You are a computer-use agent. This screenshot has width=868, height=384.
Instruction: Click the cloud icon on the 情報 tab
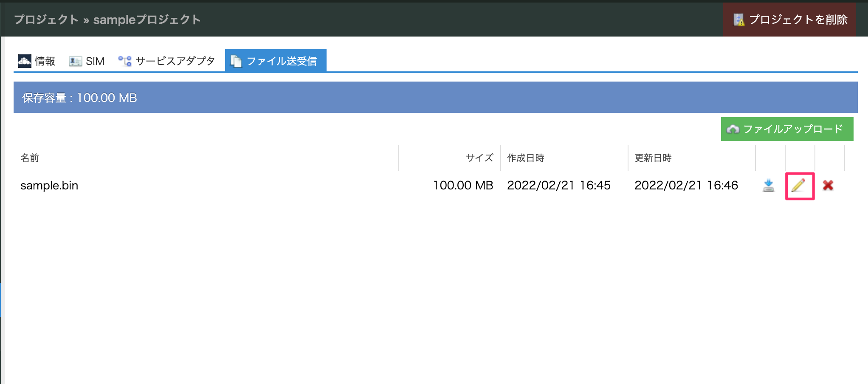(24, 61)
